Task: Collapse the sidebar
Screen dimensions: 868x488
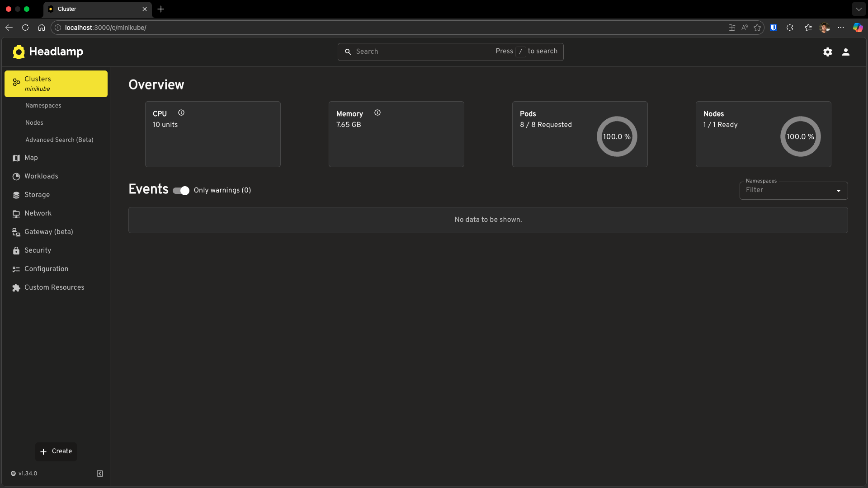Action: point(99,473)
